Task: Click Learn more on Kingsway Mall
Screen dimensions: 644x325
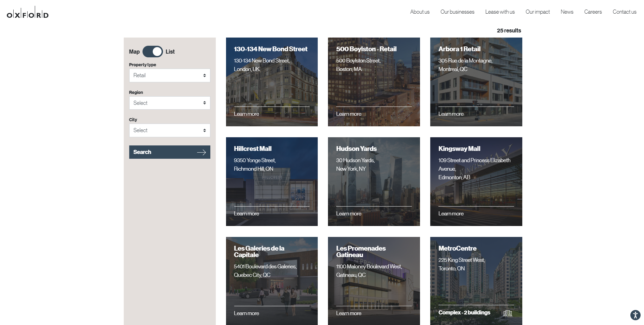Action: (x=451, y=214)
